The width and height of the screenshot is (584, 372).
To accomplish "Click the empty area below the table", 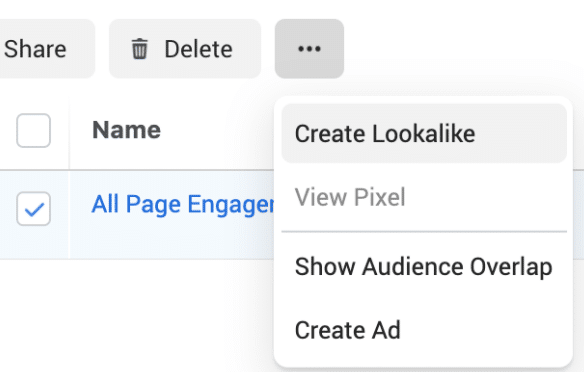I will 134,317.
